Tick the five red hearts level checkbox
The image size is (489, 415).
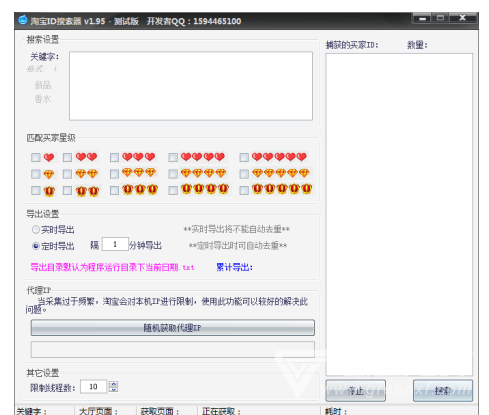[244, 157]
